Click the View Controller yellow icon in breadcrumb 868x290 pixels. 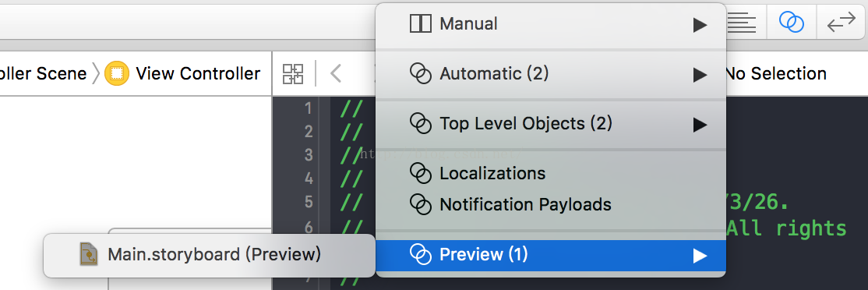tap(116, 73)
